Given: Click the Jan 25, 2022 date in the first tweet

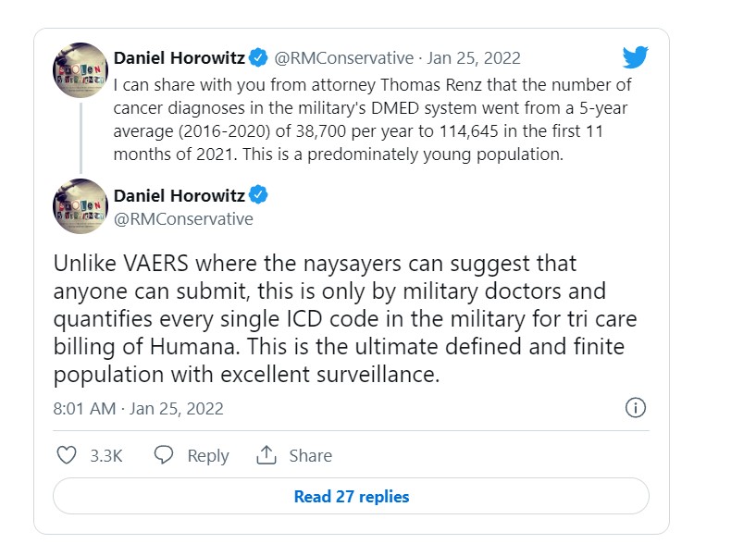Looking at the screenshot, I should (475, 58).
